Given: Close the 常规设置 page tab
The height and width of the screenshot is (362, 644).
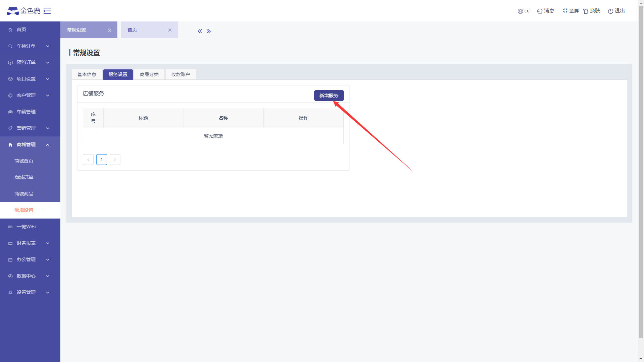Looking at the screenshot, I should [x=109, y=30].
